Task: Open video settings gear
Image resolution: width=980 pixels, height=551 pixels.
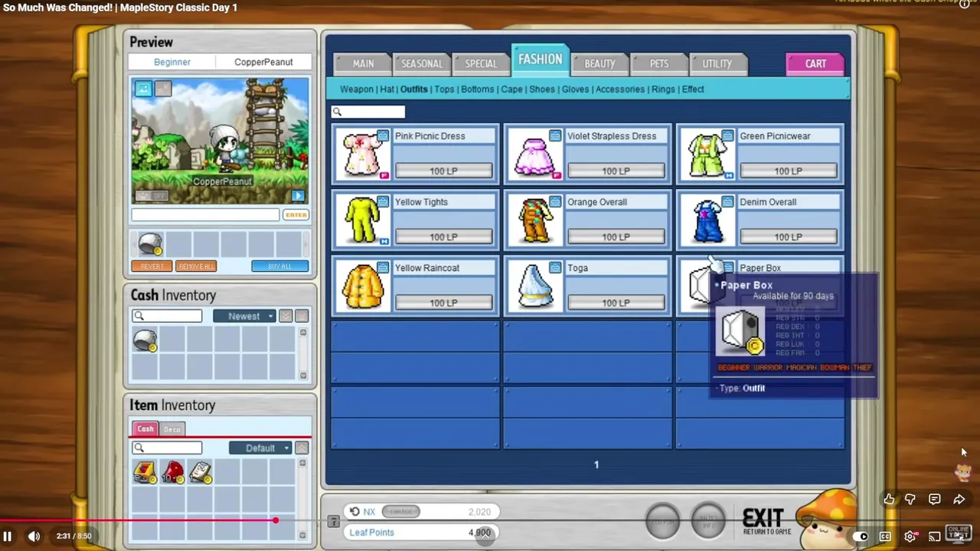Action: [x=910, y=536]
